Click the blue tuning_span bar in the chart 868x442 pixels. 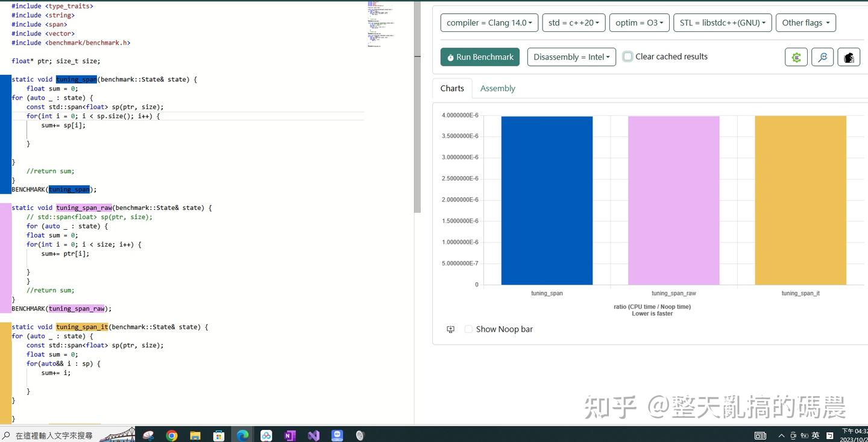[x=547, y=200]
